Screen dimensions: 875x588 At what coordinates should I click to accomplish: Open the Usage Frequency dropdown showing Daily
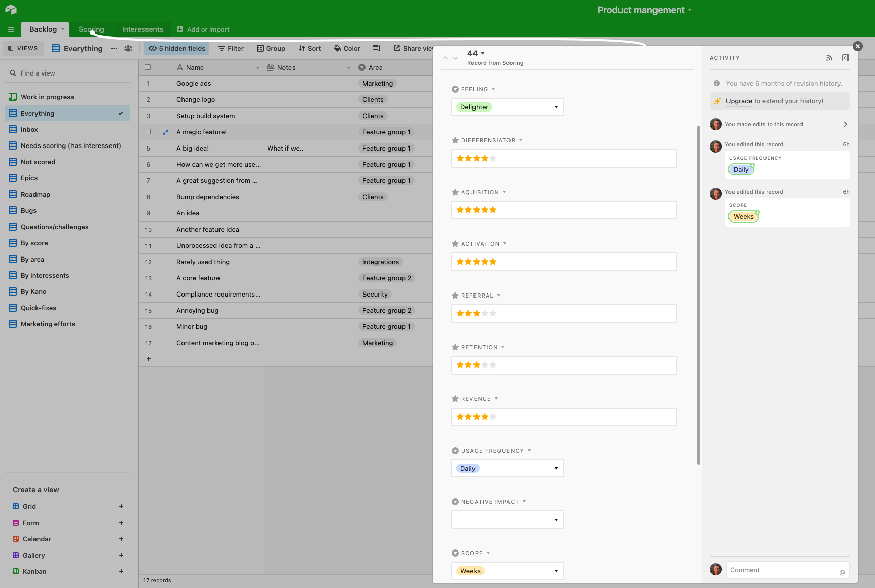(x=507, y=468)
